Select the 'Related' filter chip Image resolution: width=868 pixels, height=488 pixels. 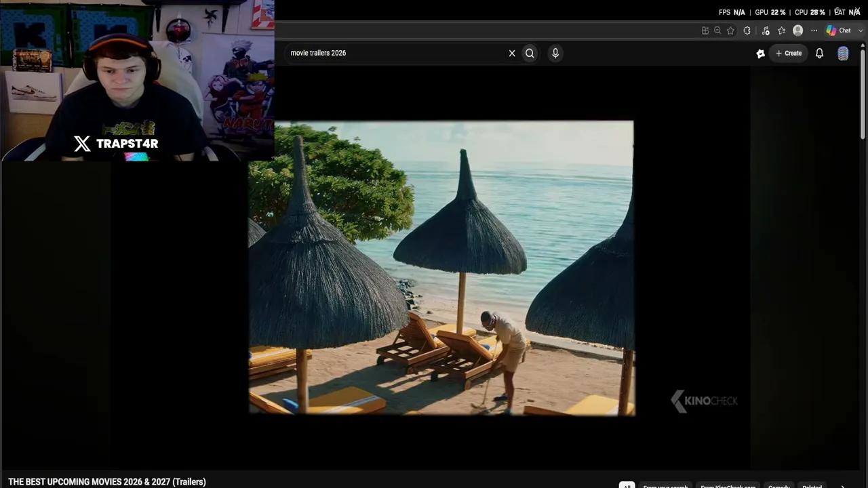(812, 485)
